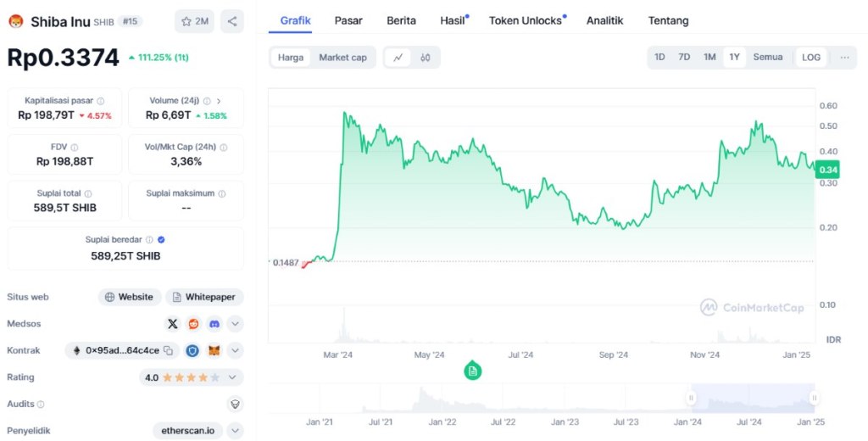Open the Reddit community icon
The width and height of the screenshot is (868, 441).
point(194,324)
